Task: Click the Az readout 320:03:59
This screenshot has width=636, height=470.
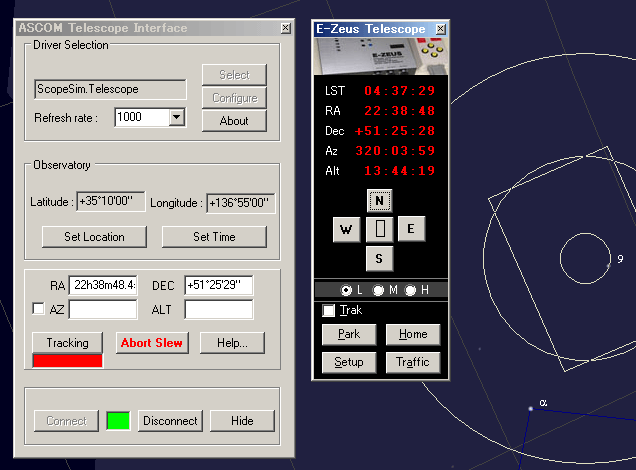Action: point(395,151)
